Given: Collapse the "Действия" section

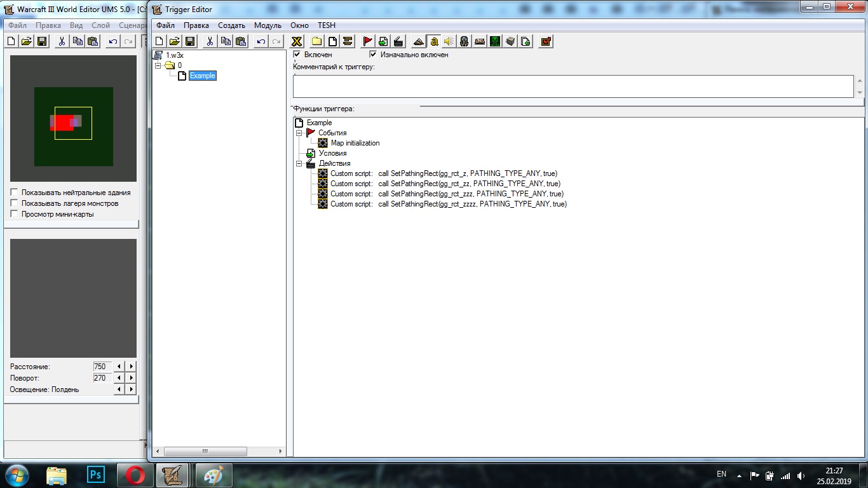Looking at the screenshot, I should click(299, 163).
